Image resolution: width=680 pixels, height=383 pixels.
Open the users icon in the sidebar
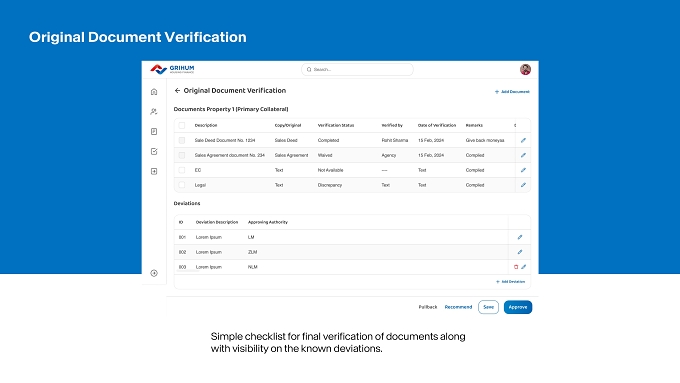154,111
